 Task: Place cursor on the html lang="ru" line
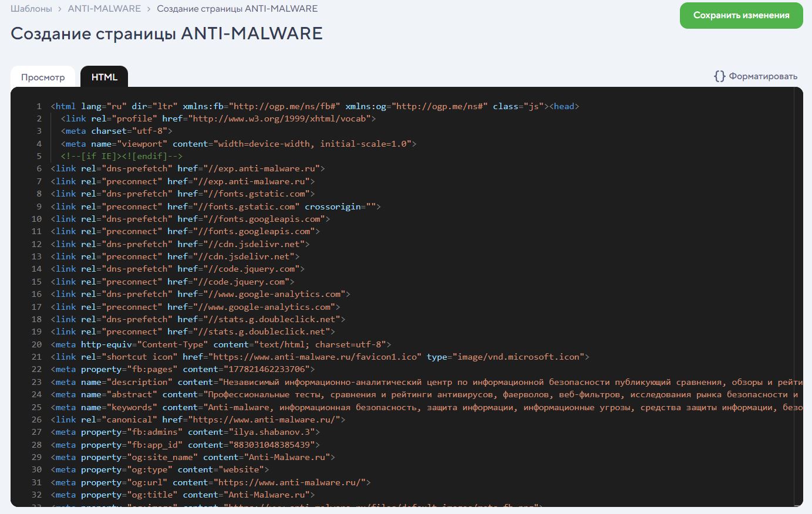[x=315, y=106]
